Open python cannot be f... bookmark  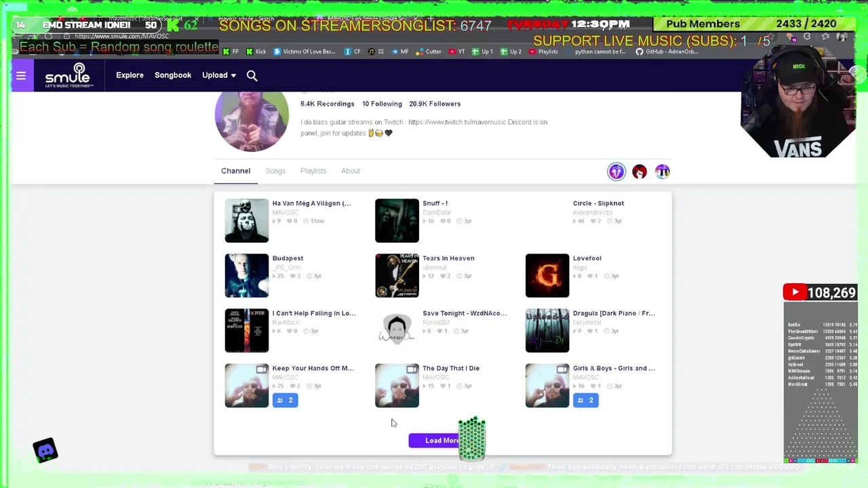596,52
